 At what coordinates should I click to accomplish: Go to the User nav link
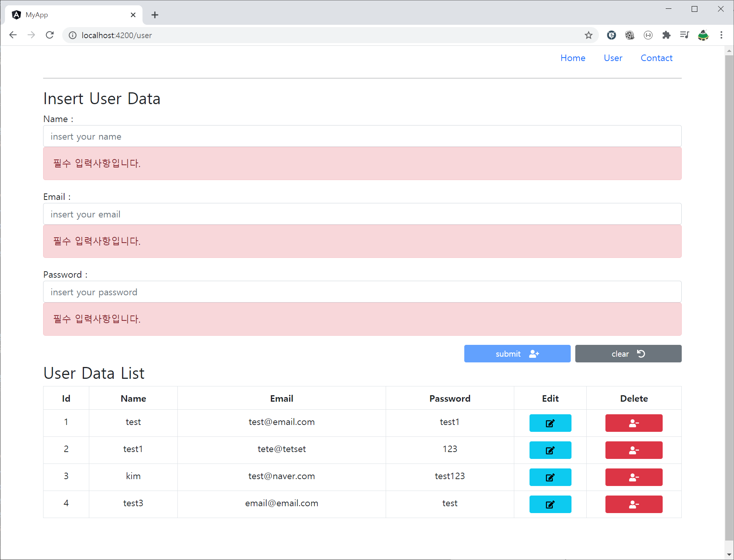point(613,58)
